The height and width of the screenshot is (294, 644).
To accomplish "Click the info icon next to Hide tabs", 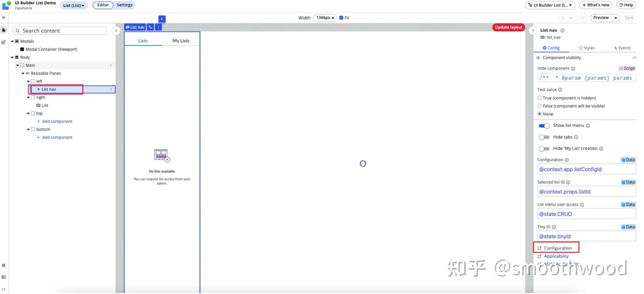I will (576, 137).
